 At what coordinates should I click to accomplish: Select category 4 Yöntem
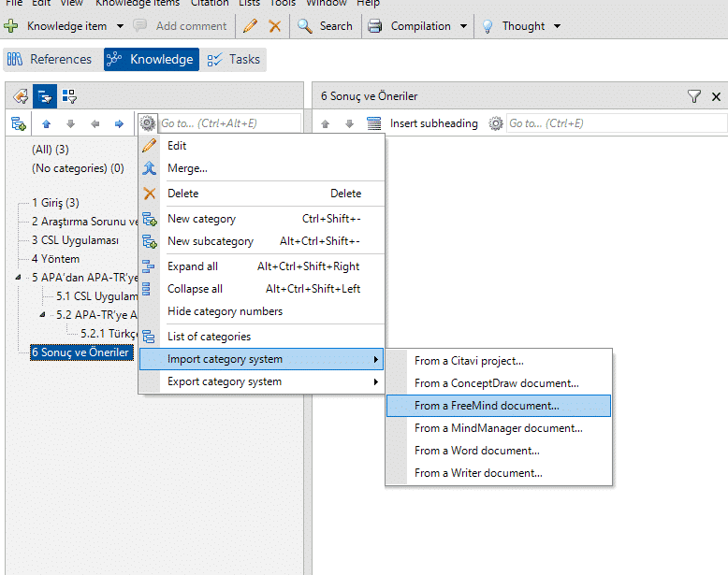(55, 258)
